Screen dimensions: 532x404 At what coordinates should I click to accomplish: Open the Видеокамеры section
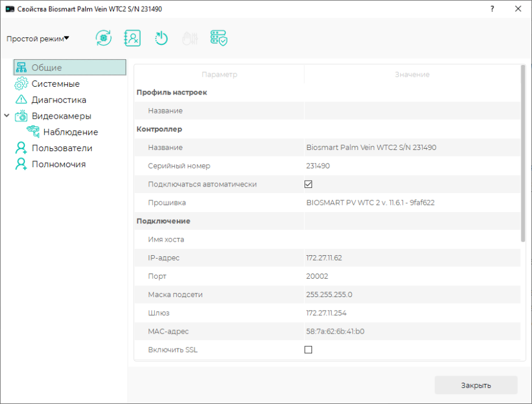point(61,116)
